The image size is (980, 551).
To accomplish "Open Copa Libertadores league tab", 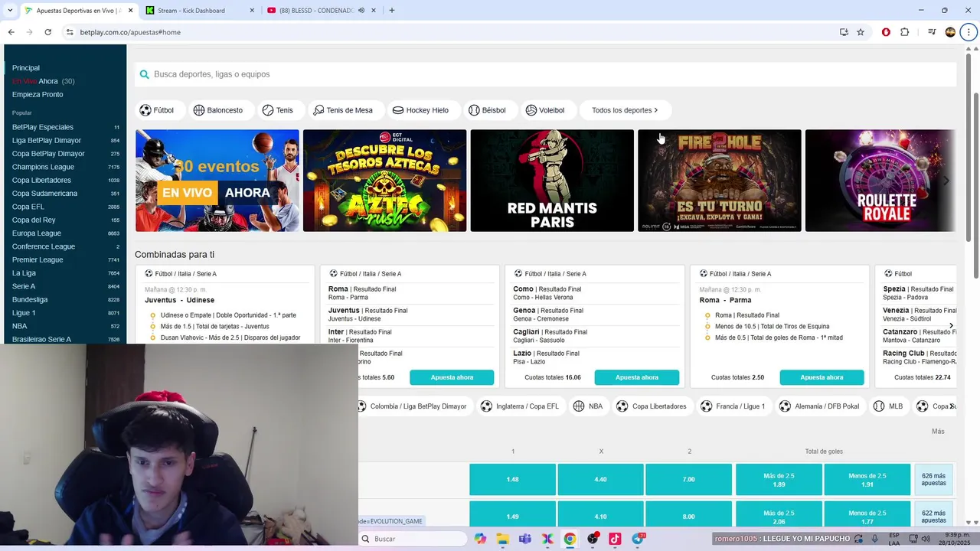I will click(x=652, y=406).
